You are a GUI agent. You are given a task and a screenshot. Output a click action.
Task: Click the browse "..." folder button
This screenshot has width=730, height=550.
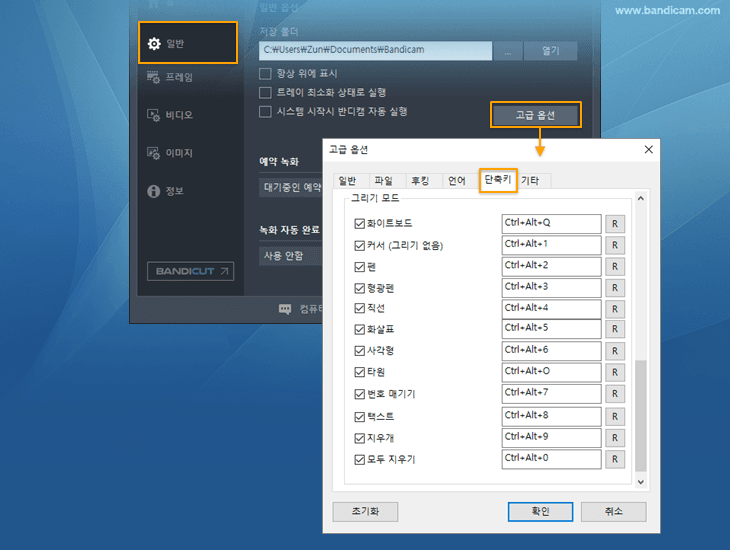[507, 50]
